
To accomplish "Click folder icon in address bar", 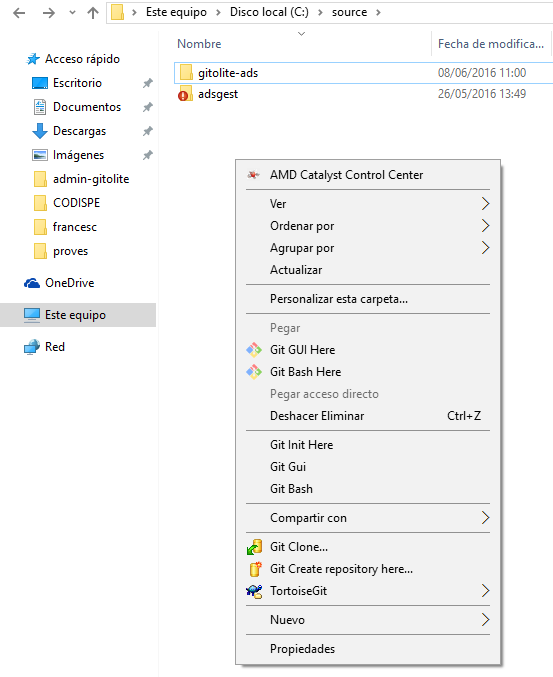I will 117,12.
